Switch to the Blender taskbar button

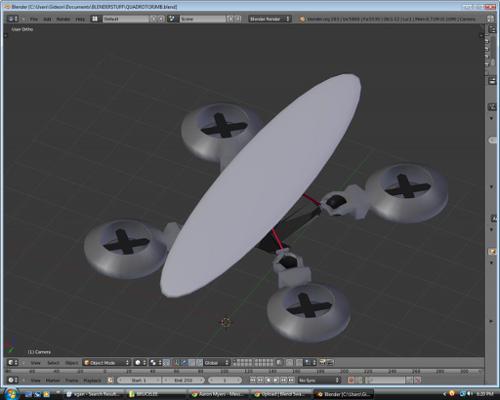click(x=344, y=394)
